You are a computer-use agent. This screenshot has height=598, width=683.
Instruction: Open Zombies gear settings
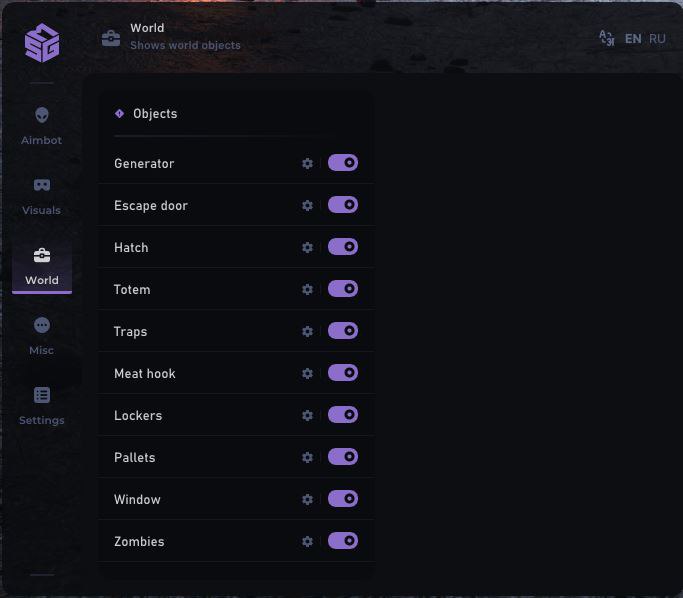click(x=308, y=541)
